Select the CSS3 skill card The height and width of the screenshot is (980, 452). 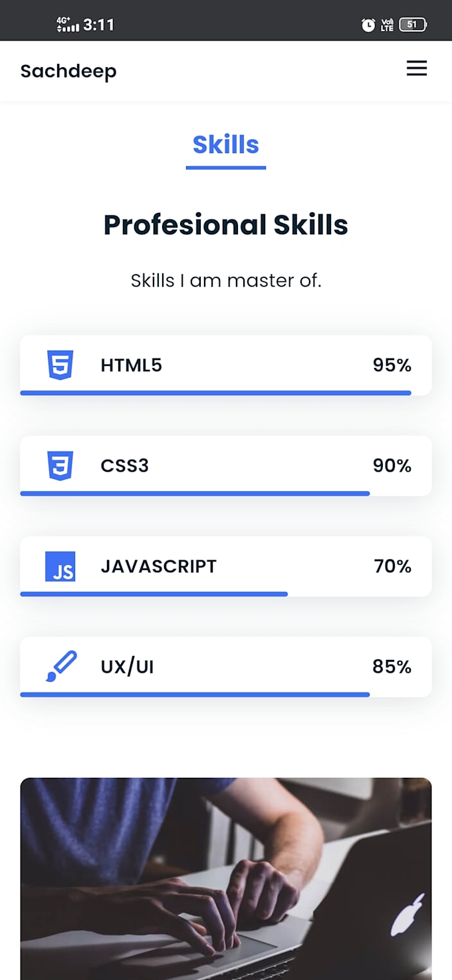click(x=226, y=466)
